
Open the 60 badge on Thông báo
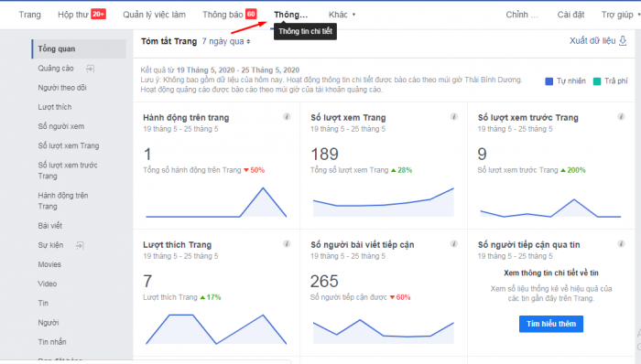pos(251,15)
